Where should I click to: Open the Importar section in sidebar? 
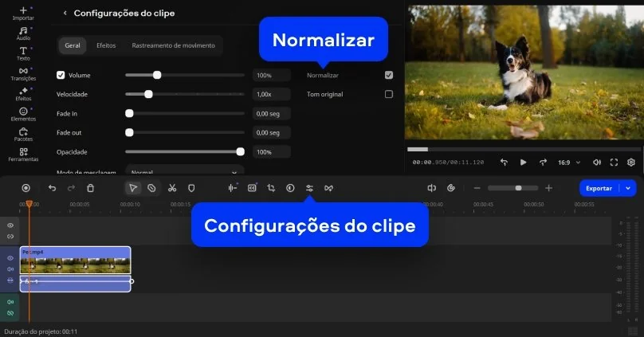23,13
